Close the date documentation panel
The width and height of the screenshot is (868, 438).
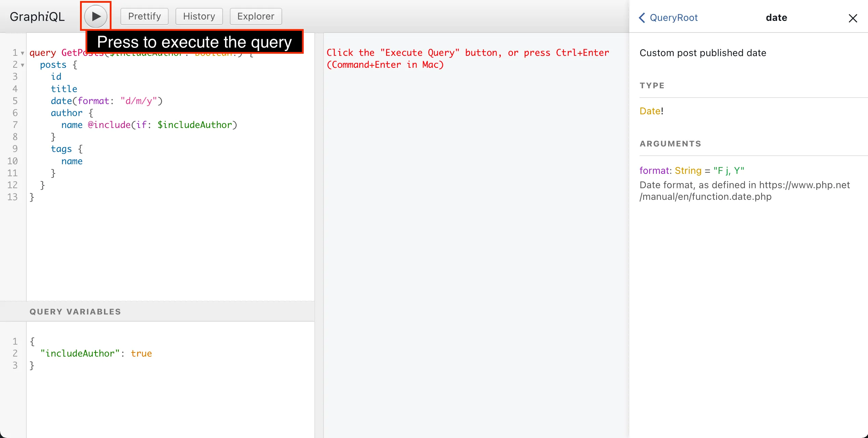click(x=852, y=18)
